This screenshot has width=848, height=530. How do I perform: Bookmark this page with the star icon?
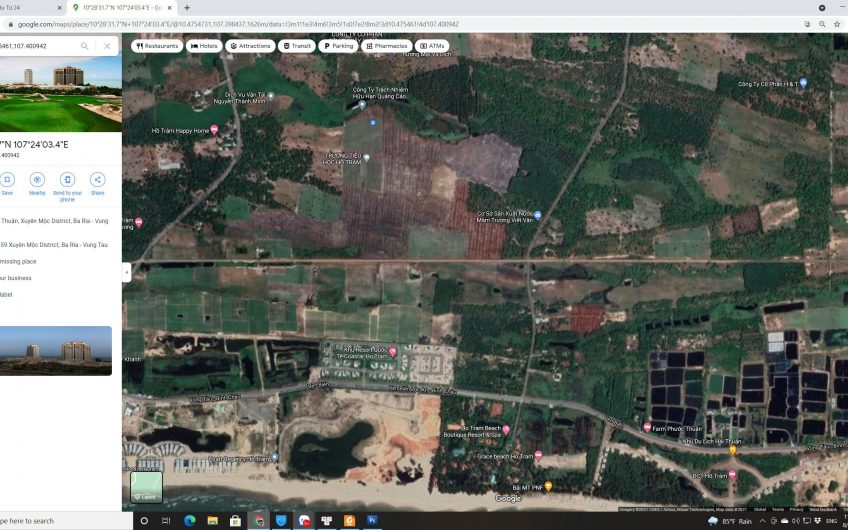pyautogui.click(x=837, y=24)
